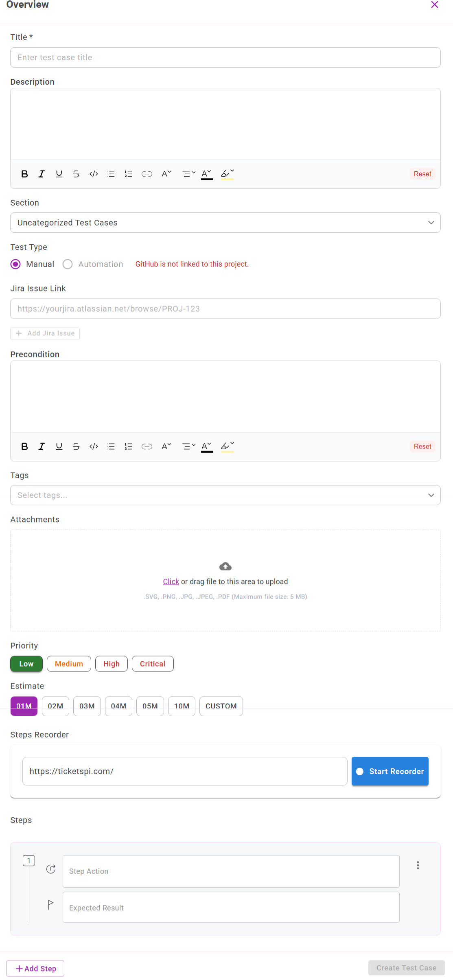Set priority to Critical
Image resolution: width=453 pixels, height=980 pixels.
[153, 664]
